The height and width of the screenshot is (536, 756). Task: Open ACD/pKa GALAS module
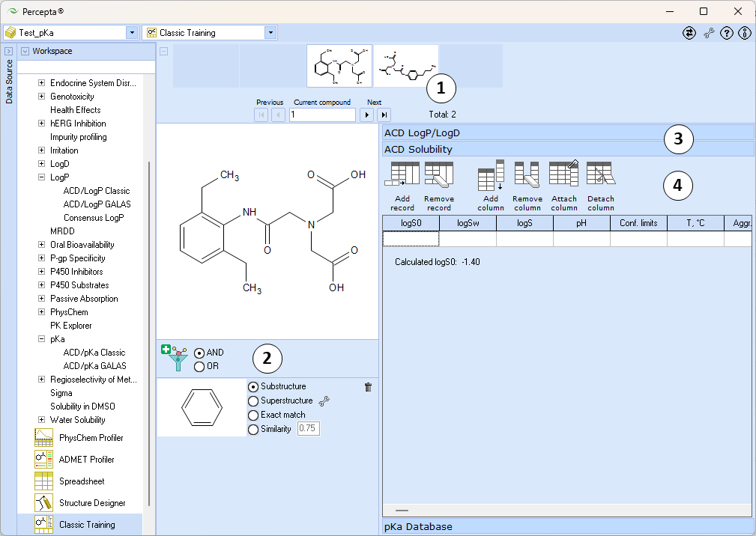94,365
